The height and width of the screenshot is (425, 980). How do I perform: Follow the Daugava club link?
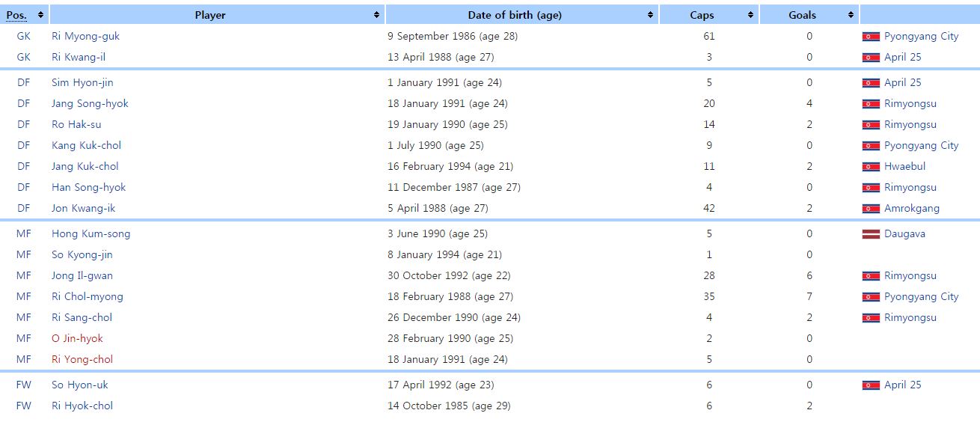(904, 233)
